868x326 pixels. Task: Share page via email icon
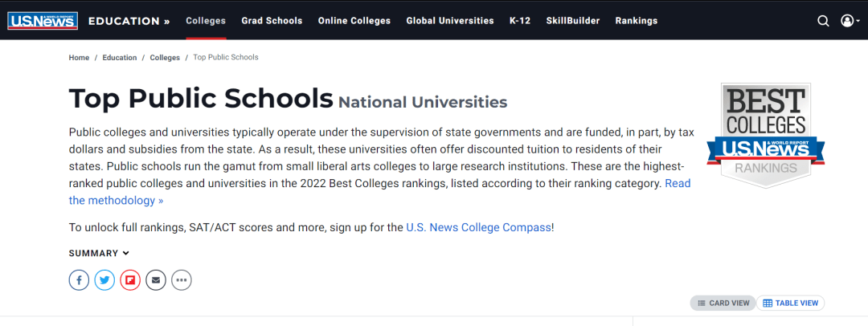click(156, 280)
